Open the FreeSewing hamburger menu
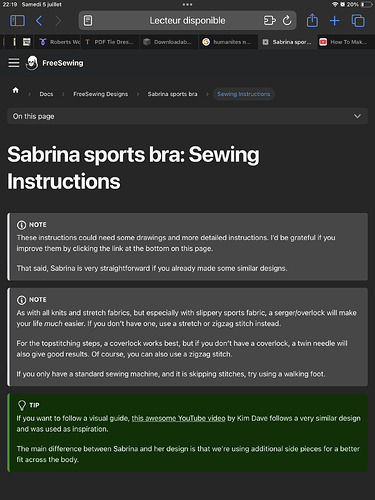 pos(14,63)
